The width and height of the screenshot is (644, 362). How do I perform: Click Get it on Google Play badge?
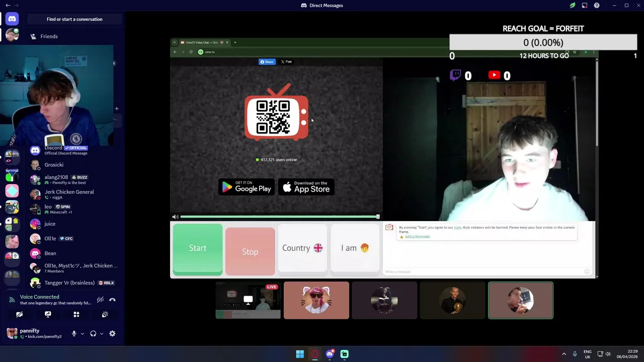point(247,187)
